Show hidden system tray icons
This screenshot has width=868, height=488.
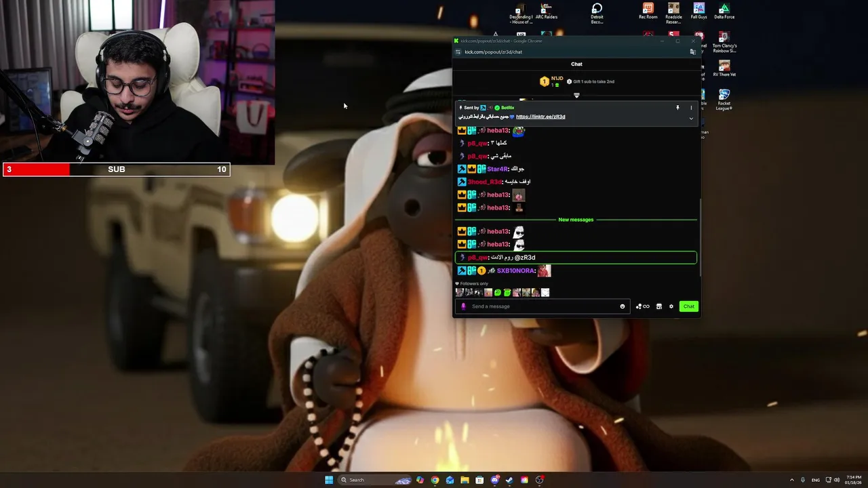point(791,480)
